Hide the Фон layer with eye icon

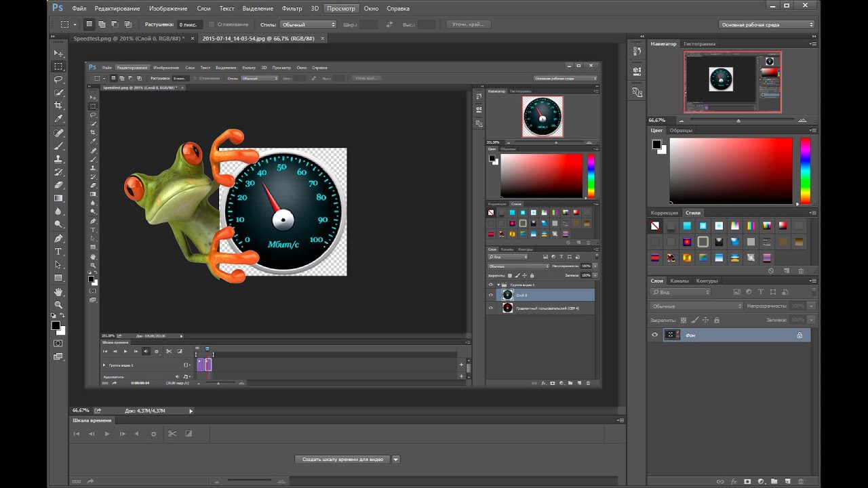point(655,335)
